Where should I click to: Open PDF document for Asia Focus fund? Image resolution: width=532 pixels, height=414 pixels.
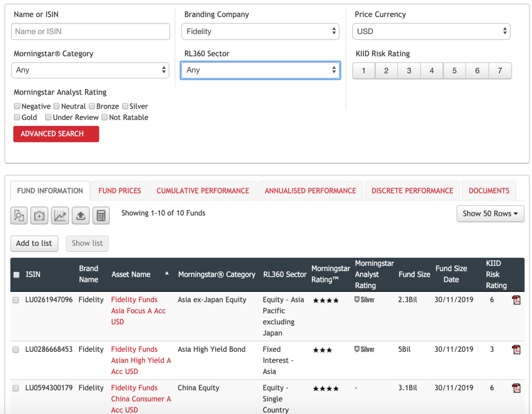[x=516, y=300]
